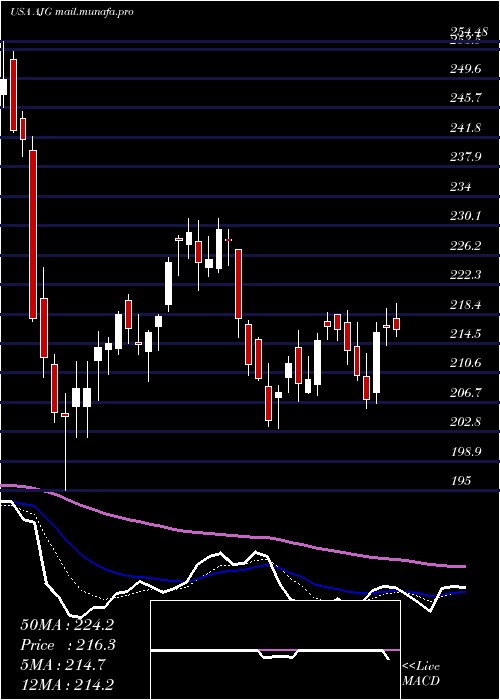Click the 230.1 price axis label

467,216
